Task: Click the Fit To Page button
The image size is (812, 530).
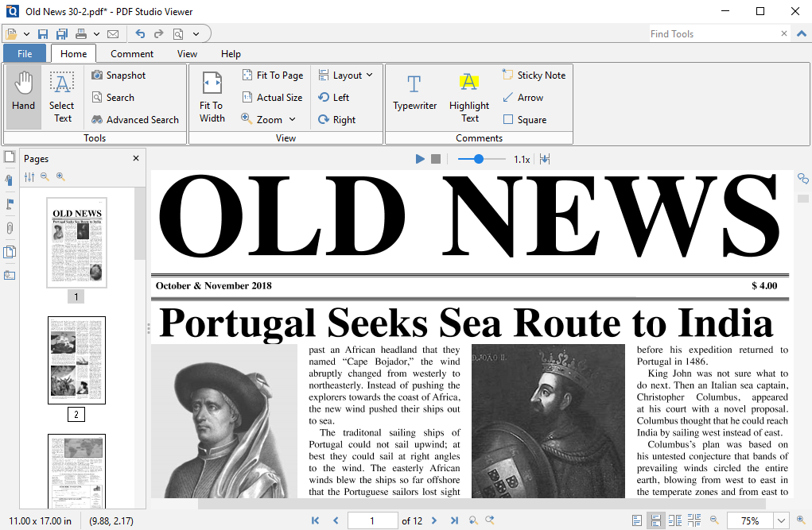Action: pos(273,75)
